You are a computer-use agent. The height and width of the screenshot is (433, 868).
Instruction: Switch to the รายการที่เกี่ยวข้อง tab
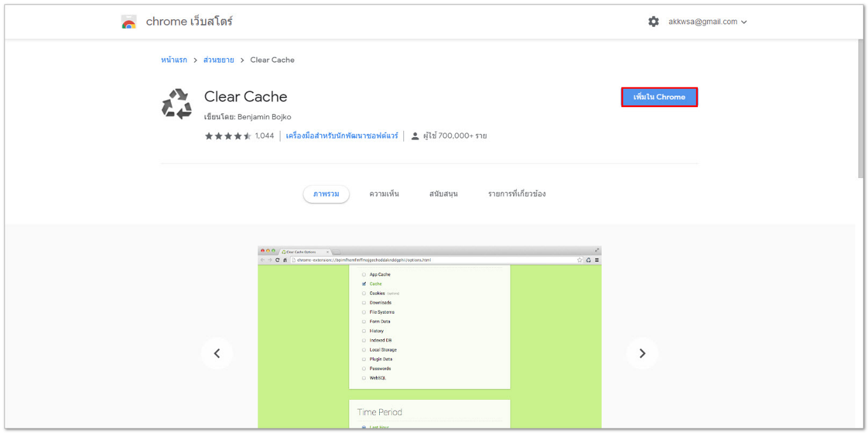(x=517, y=194)
